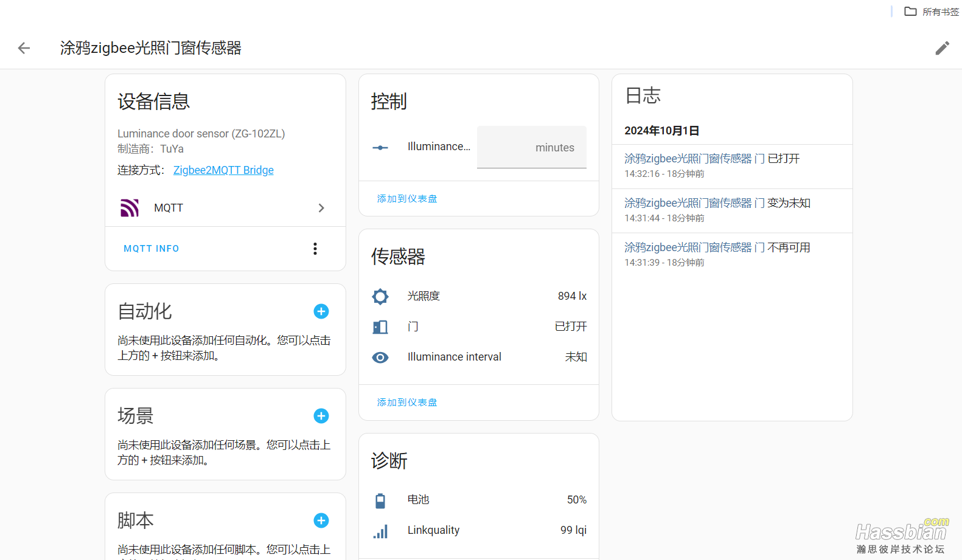Open log entry 门 已打开 at 14:32:16
The image size is (962, 560).
click(732, 166)
